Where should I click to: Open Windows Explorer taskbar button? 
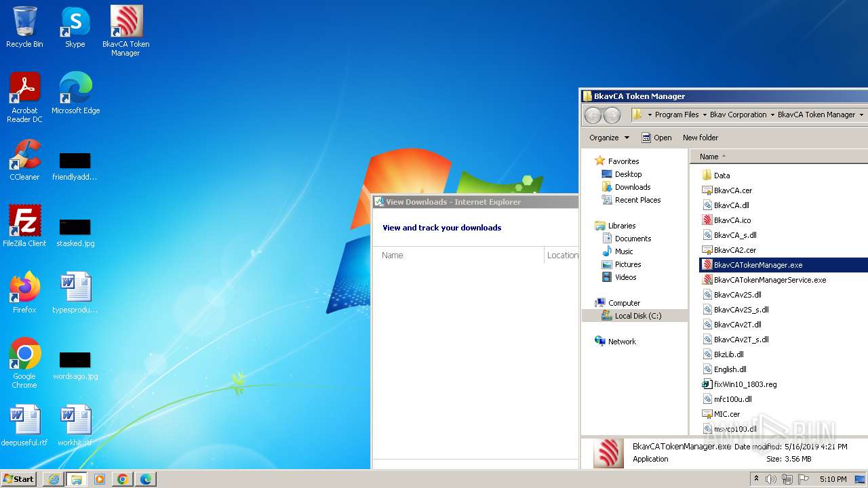tap(77, 479)
